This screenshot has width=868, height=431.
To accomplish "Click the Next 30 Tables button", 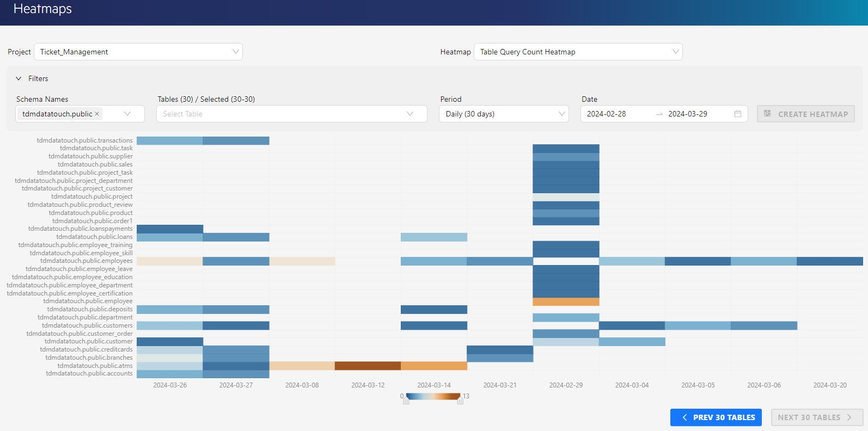I will (x=816, y=417).
